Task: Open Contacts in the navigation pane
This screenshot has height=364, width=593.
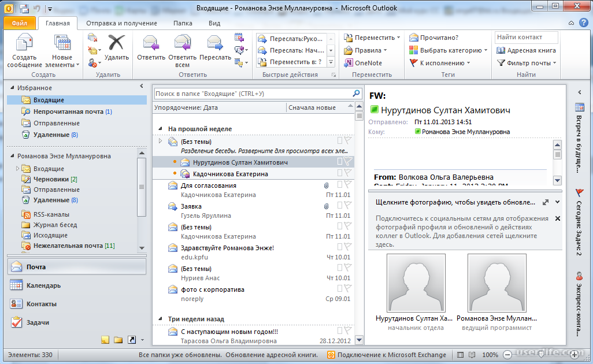Action: click(77, 304)
